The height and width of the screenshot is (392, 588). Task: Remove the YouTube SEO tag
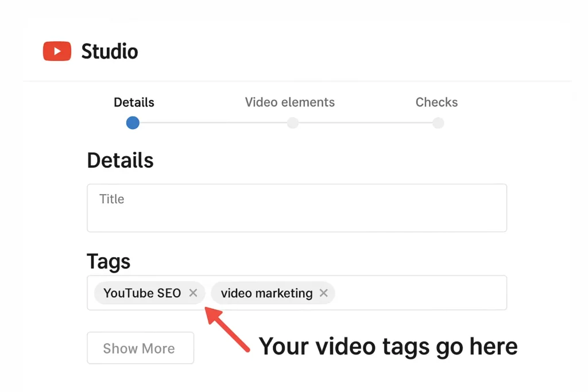click(x=193, y=293)
